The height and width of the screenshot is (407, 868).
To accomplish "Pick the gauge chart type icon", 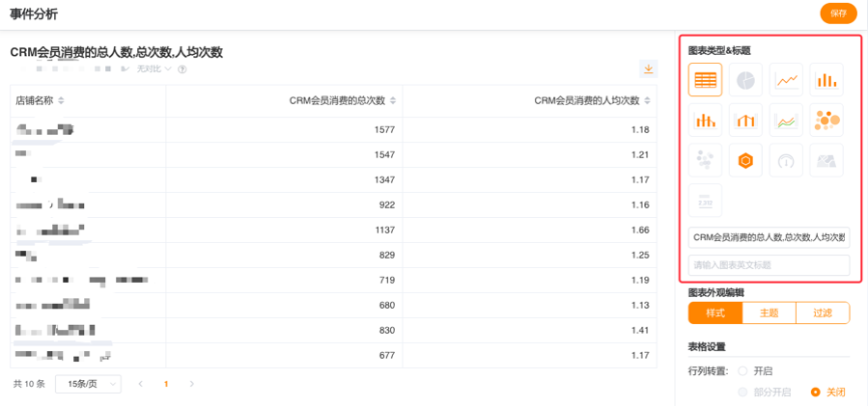I will [x=787, y=161].
